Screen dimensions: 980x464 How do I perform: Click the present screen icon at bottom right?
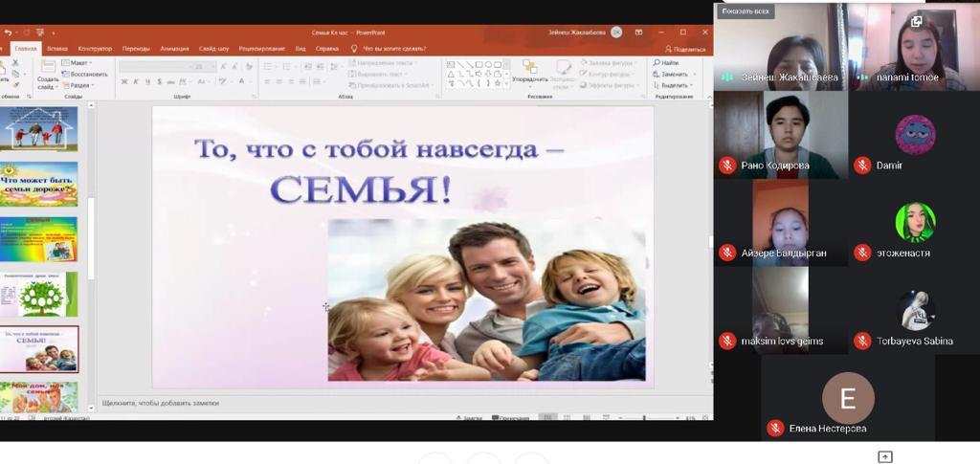[x=885, y=456]
